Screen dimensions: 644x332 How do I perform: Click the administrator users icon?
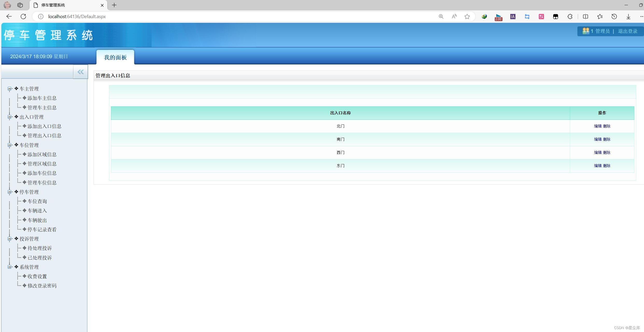point(586,31)
